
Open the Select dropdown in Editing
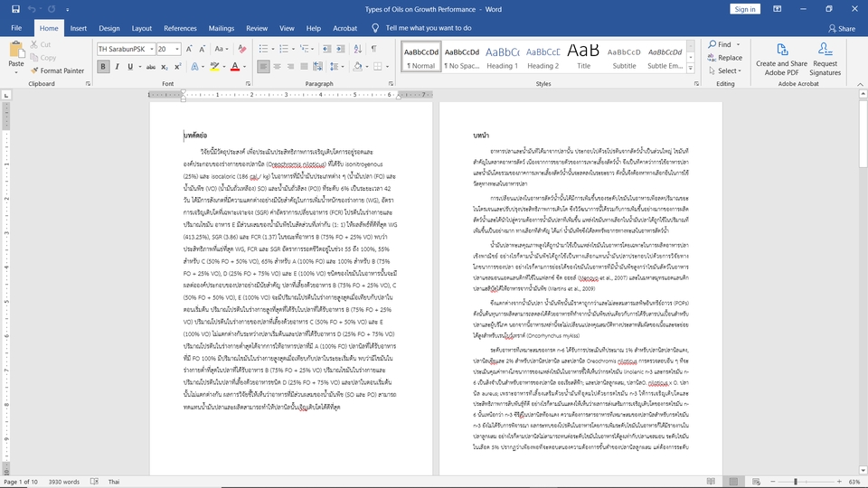coord(724,70)
